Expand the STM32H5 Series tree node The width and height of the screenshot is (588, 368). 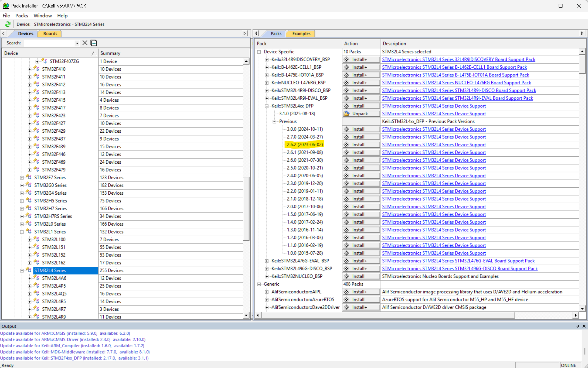[22, 201]
